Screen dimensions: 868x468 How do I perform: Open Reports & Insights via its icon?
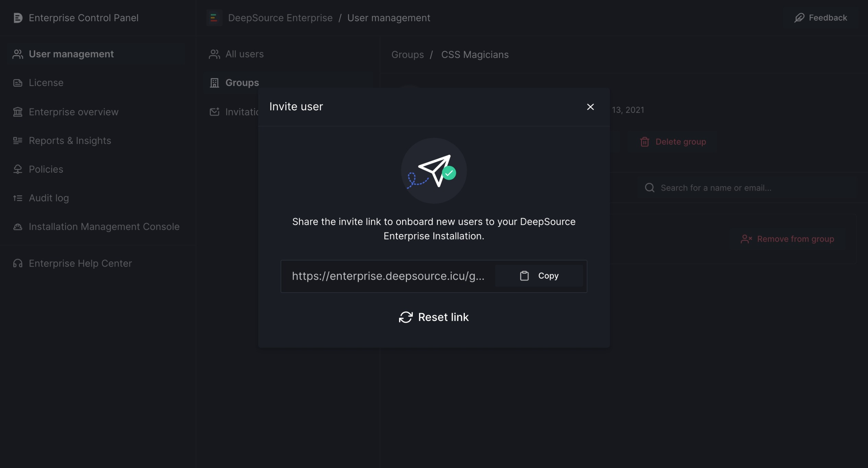[18, 140]
